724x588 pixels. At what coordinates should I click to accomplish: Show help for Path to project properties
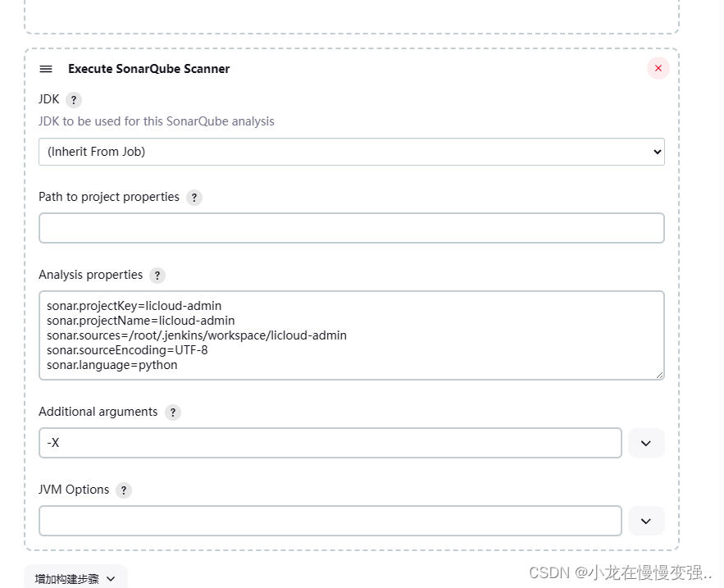click(x=194, y=198)
